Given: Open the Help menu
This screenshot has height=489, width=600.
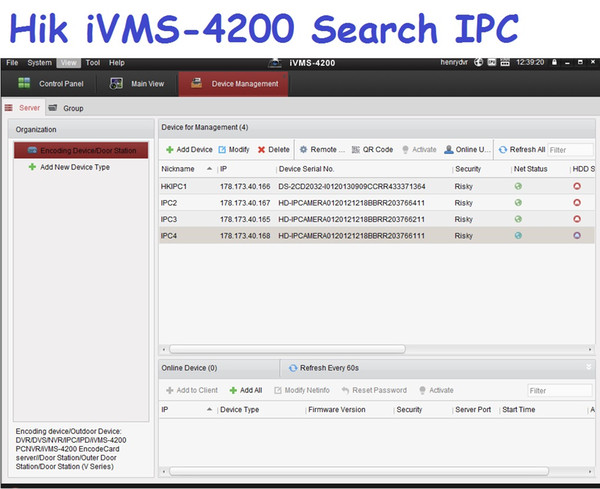Looking at the screenshot, I should pyautogui.click(x=117, y=63).
